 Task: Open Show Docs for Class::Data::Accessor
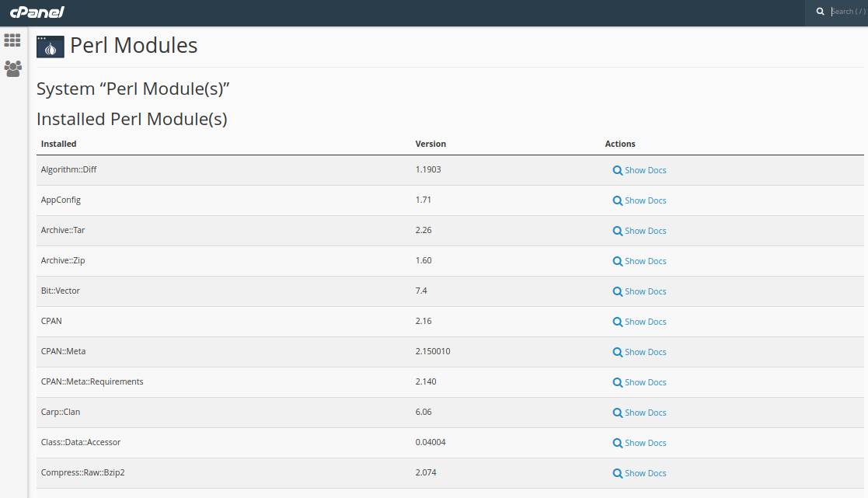(645, 443)
